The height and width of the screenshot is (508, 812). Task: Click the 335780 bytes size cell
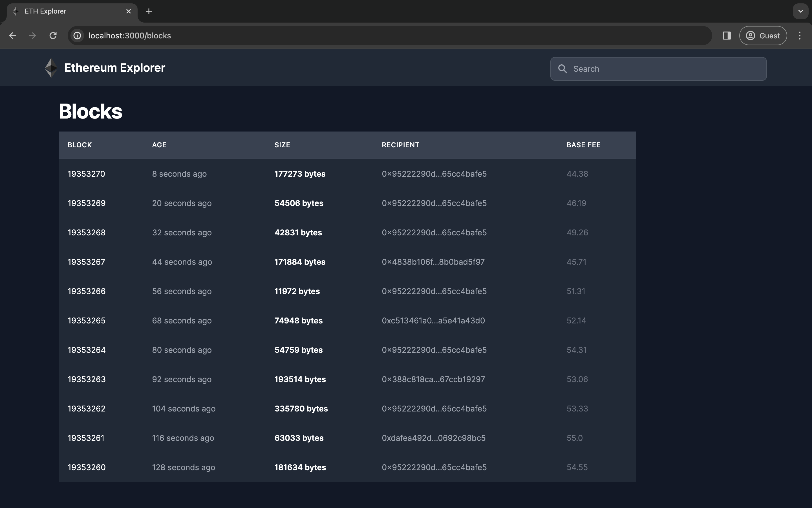click(301, 409)
